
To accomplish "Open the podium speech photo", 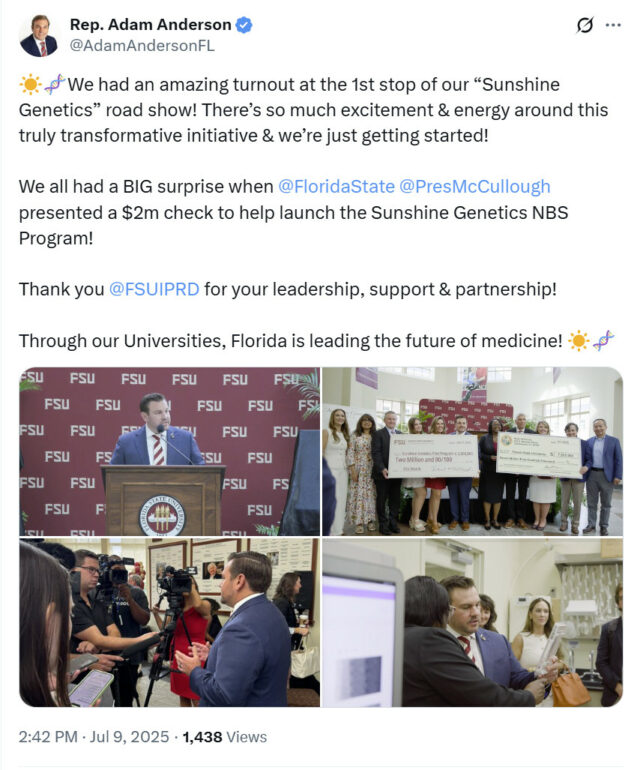I will tap(169, 451).
